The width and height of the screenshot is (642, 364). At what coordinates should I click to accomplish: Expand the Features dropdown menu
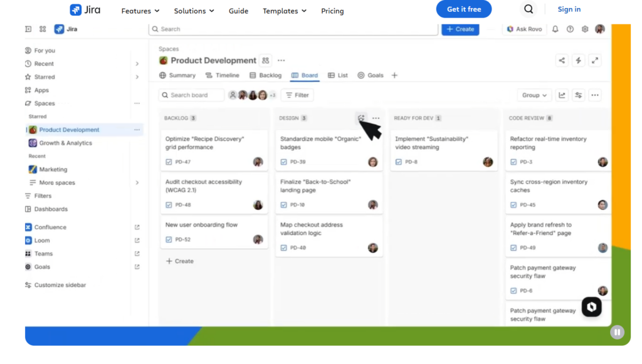click(x=140, y=11)
